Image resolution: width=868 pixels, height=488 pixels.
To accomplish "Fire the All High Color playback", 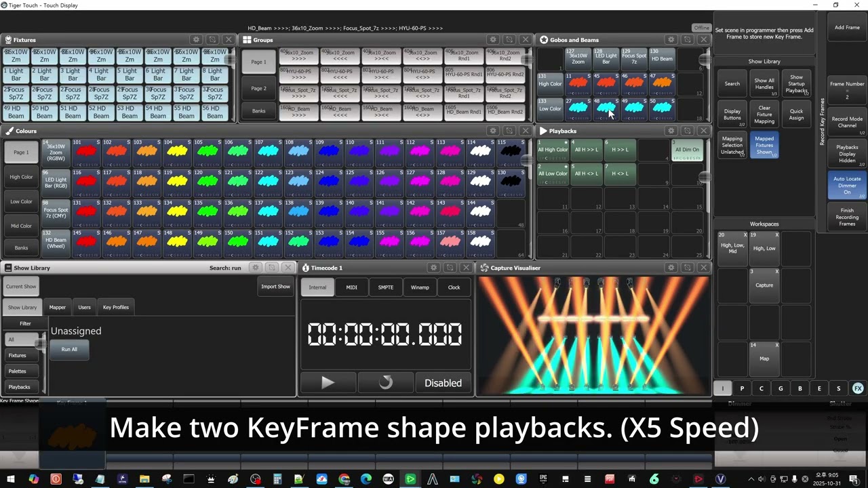I will pyautogui.click(x=553, y=150).
